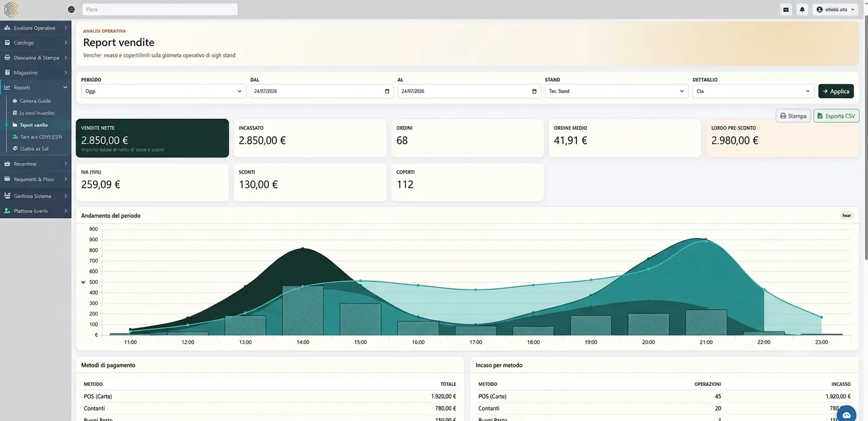Viewport: 868px width, 421px height.
Task: Click the floating round button in the bottom-right corner
Action: click(x=846, y=415)
